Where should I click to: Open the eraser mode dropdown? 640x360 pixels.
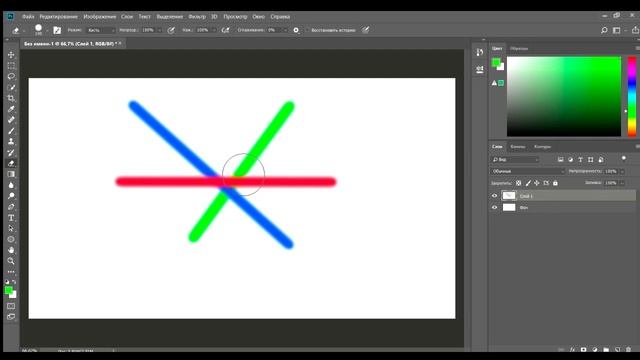[101, 30]
